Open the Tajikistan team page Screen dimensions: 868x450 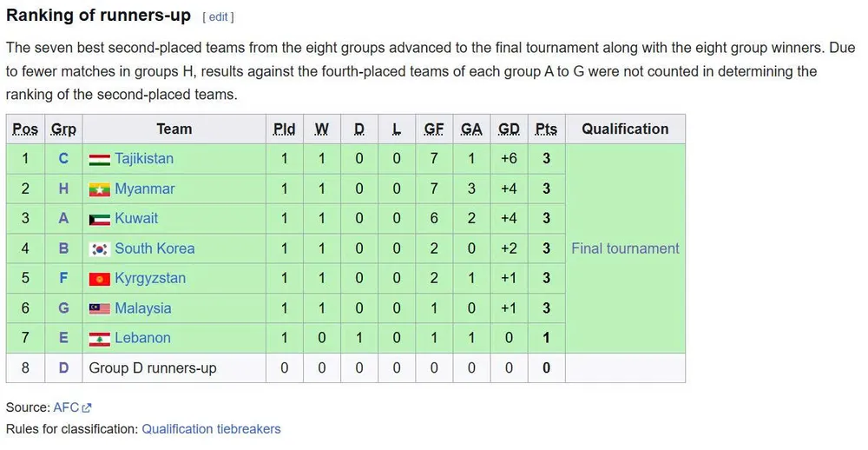144,159
